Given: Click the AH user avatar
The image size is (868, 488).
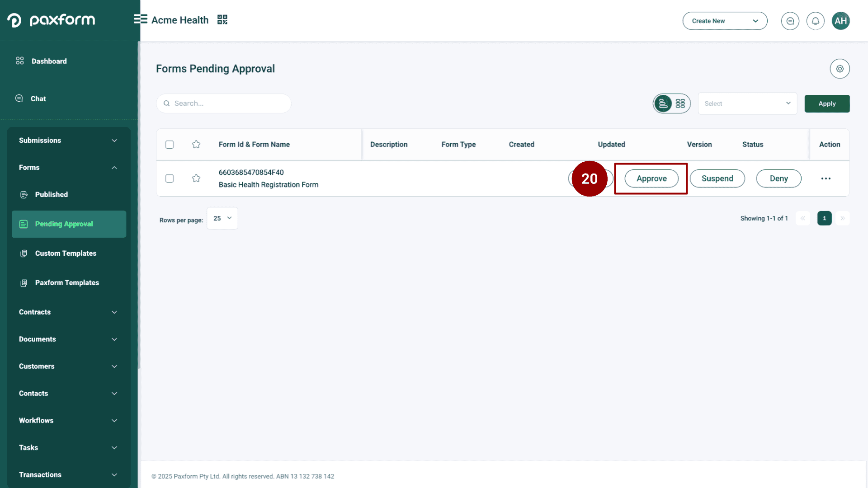Looking at the screenshot, I should coord(840,21).
